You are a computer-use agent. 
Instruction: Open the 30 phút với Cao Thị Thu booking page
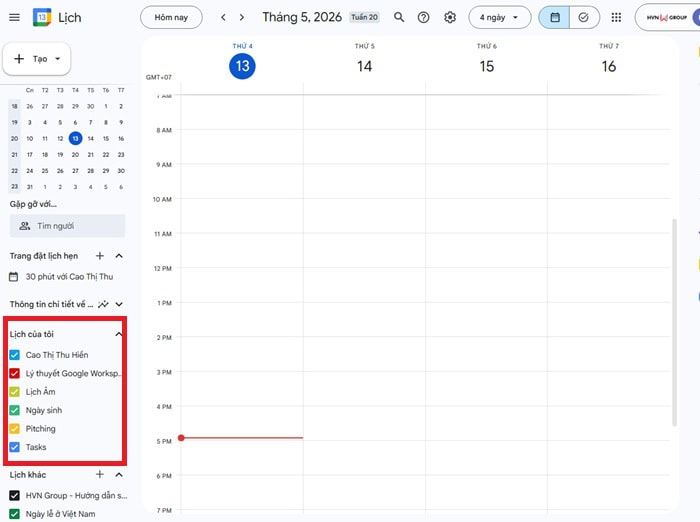62,277
